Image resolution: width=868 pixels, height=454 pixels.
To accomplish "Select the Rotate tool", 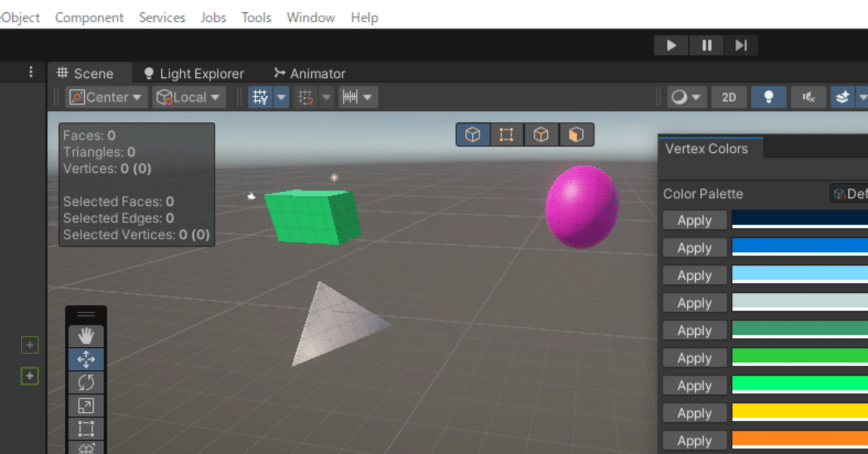I will pos(85,382).
